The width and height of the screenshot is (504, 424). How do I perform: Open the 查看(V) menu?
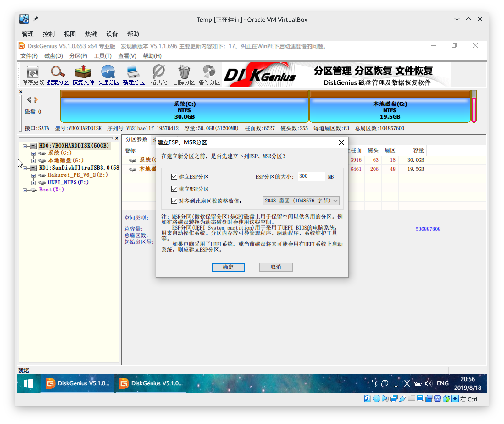coord(127,56)
